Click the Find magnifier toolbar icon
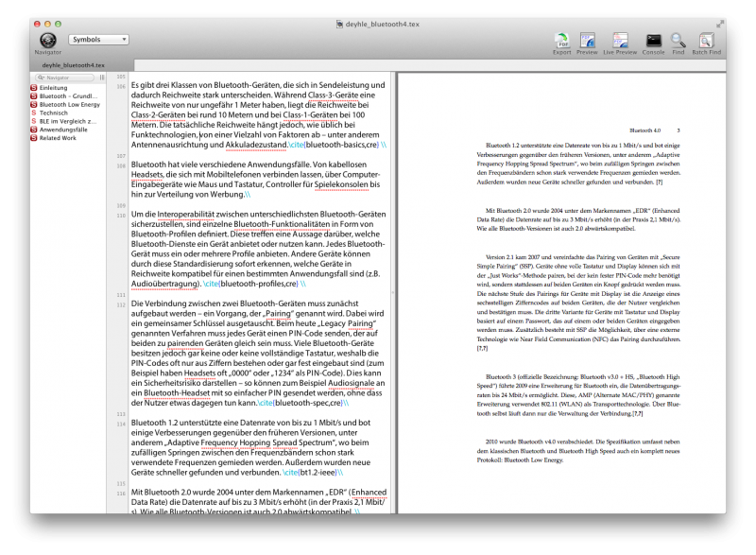 (678, 40)
